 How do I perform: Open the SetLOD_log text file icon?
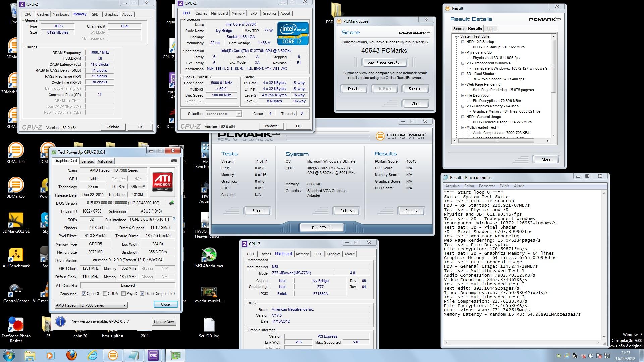(x=209, y=328)
